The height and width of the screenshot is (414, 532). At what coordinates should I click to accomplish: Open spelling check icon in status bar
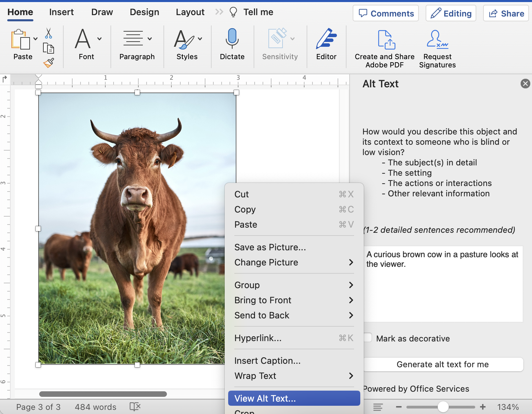[x=135, y=407]
